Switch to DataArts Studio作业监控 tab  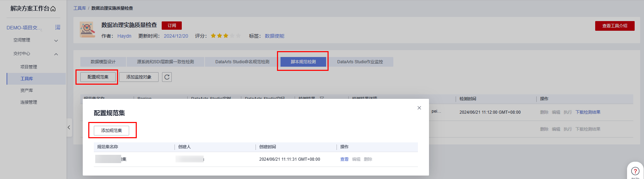pos(360,62)
